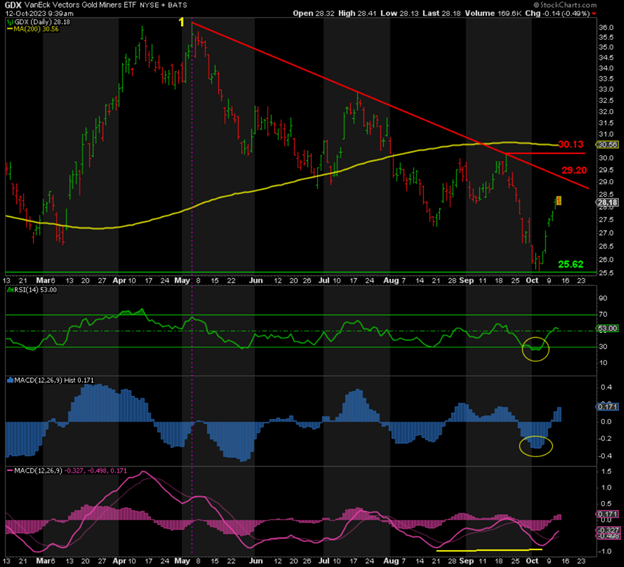Image resolution: width=624 pixels, height=567 pixels.
Task: Click the GDX ticker symbol in header
Action: tap(12, 5)
